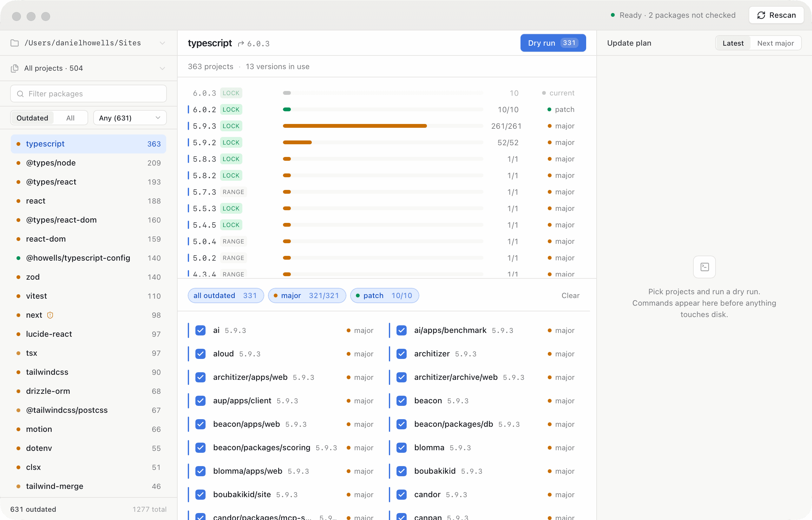Focus the Filter packages search field
The image size is (812, 520).
88,94
